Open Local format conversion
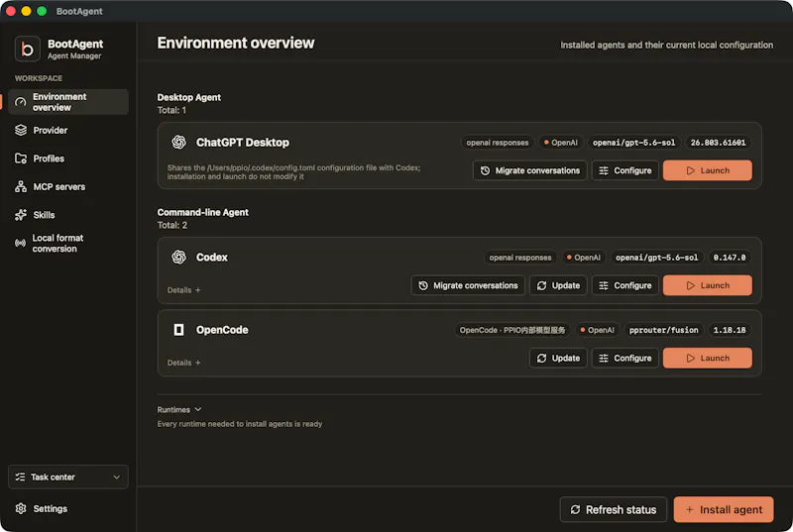 pos(68,244)
